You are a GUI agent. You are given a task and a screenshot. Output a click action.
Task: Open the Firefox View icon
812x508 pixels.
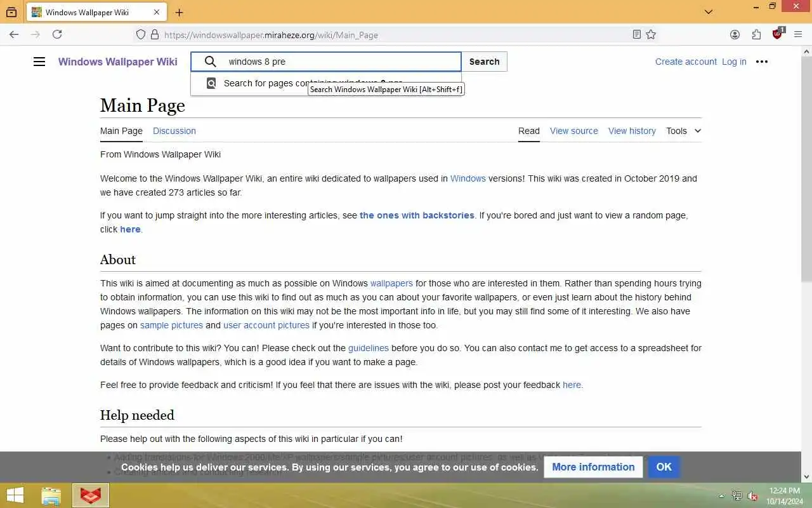pyautogui.click(x=11, y=12)
